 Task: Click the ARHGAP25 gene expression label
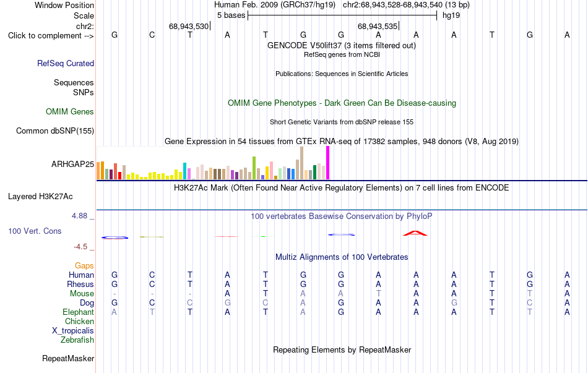(73, 164)
